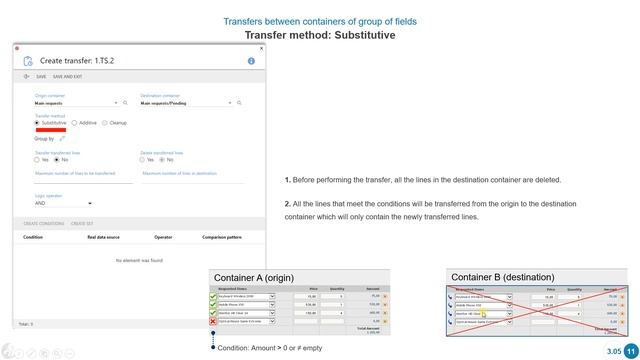
Task: Delete Mobile Phone row in Container A
Action: tap(385, 305)
